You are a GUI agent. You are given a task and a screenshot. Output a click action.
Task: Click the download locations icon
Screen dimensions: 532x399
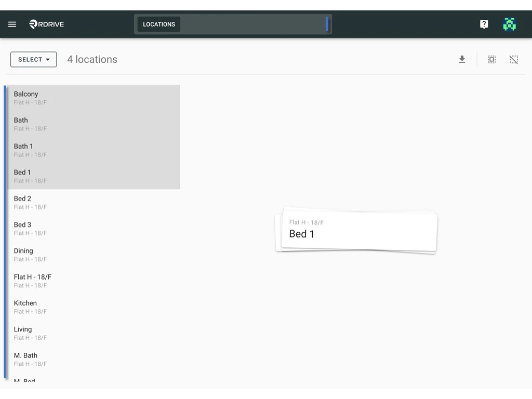(x=462, y=59)
